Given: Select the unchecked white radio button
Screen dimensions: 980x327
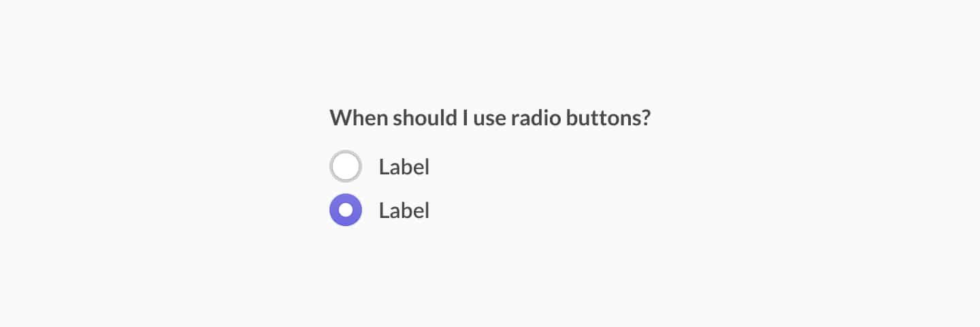Looking at the screenshot, I should [346, 166].
